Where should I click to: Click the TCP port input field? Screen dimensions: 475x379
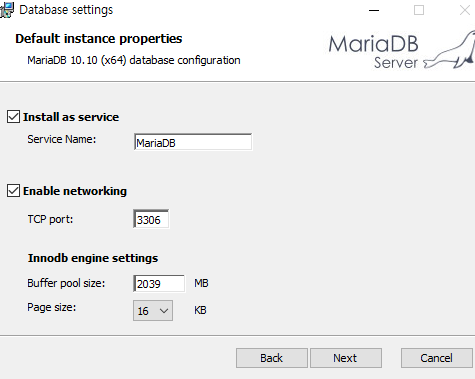tap(151, 219)
